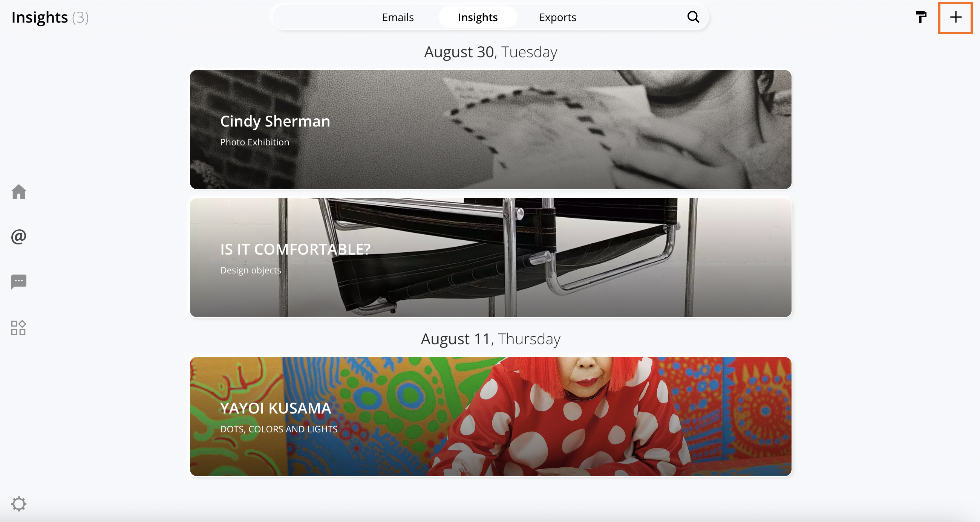Switch to the Exports tab
The height and width of the screenshot is (522, 980).
557,17
